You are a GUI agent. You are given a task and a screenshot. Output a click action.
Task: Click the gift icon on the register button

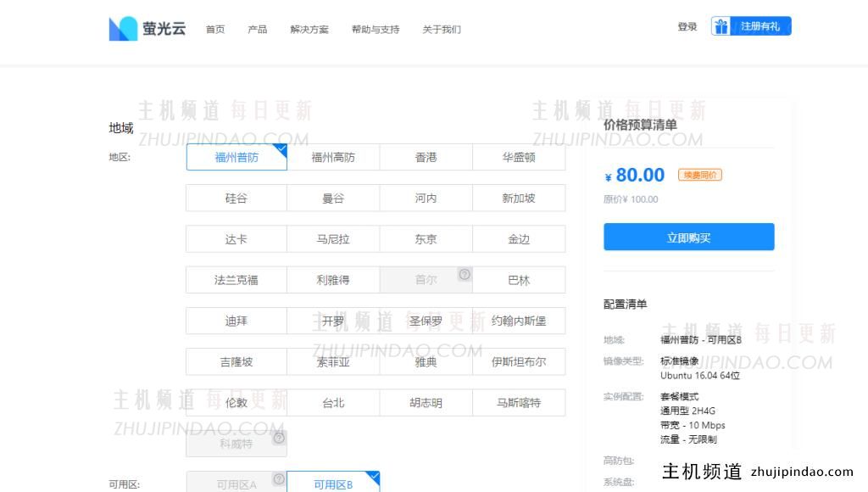pyautogui.click(x=721, y=26)
